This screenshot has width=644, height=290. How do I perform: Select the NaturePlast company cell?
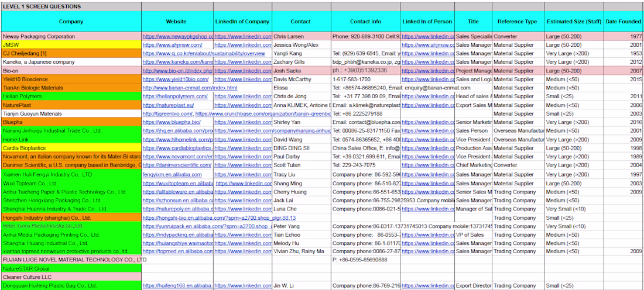click(71, 105)
